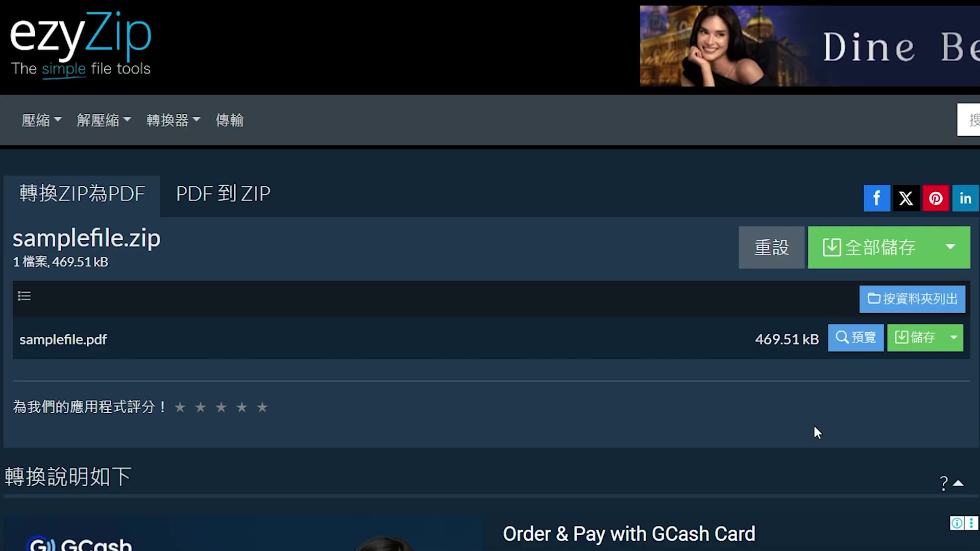Viewport: 980px width, 551px height.
Task: Click the search input field
Action: coord(968,120)
